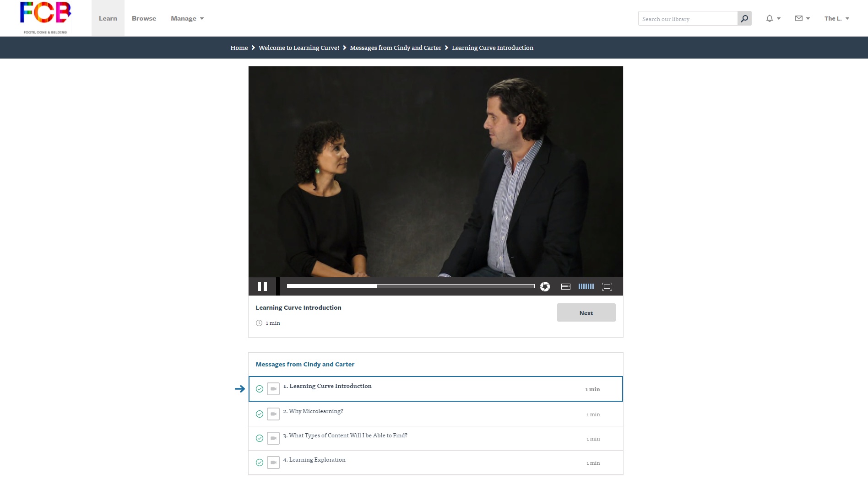This screenshot has width=868, height=484.
Task: Click completion checkmark for What Types of Content
Action: [260, 438]
